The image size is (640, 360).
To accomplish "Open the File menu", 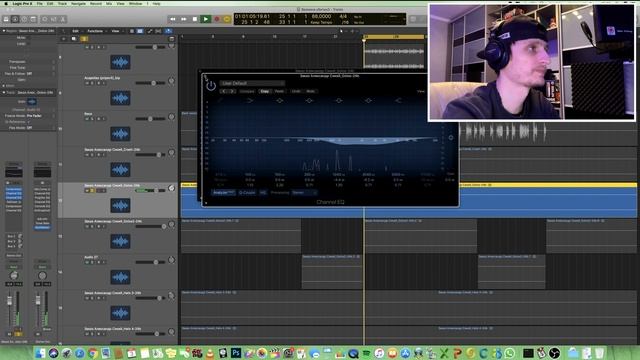I will click(40, 3).
